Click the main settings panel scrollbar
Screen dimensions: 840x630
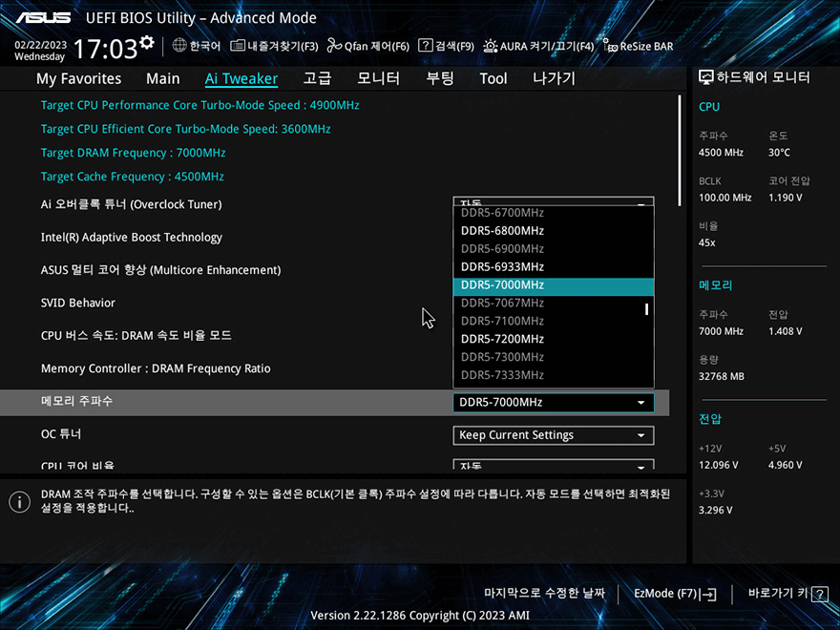click(680, 151)
